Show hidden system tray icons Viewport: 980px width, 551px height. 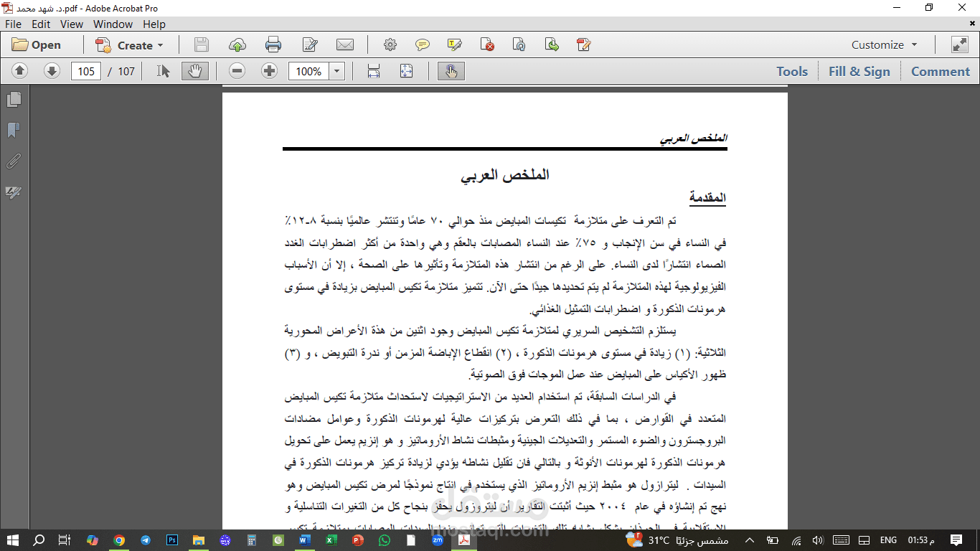click(x=750, y=540)
